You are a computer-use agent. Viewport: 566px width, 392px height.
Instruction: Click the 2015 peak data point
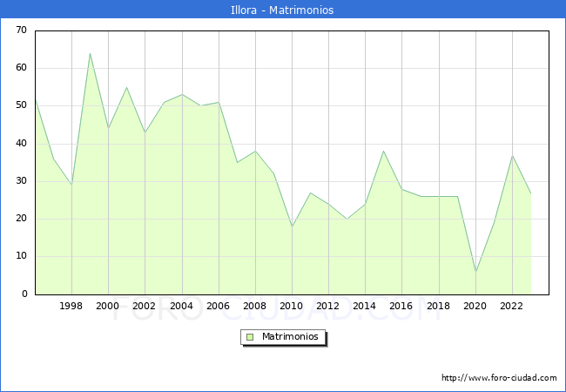click(383, 152)
